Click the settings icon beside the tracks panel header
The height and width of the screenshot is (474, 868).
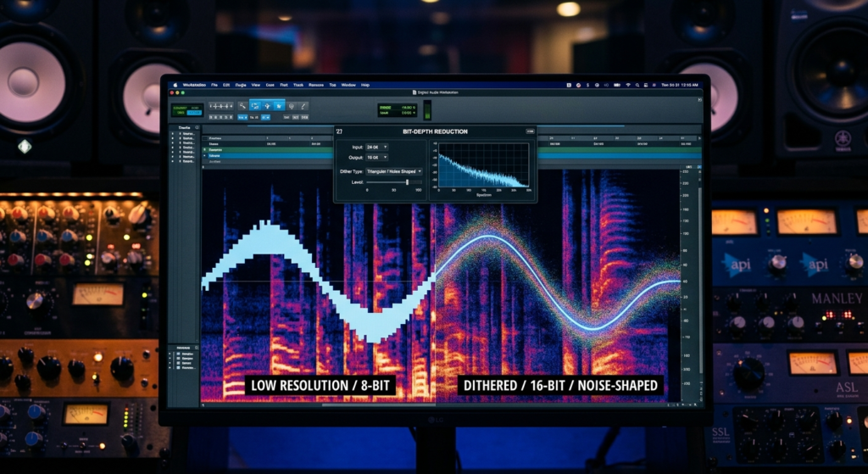coord(197,127)
